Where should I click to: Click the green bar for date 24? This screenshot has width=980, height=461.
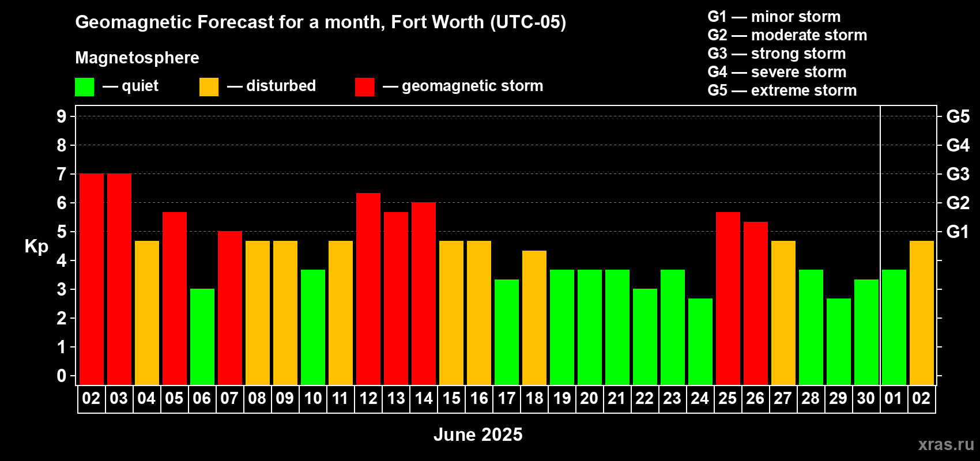700,342
